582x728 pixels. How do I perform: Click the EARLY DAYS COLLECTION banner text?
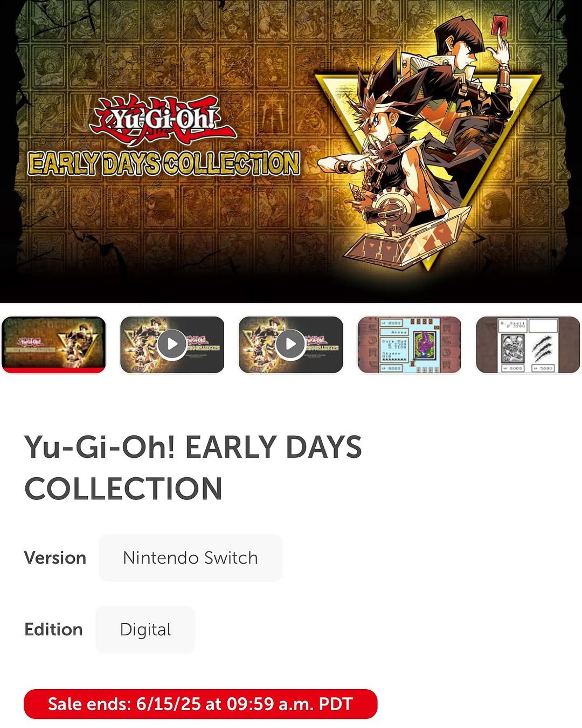click(164, 163)
